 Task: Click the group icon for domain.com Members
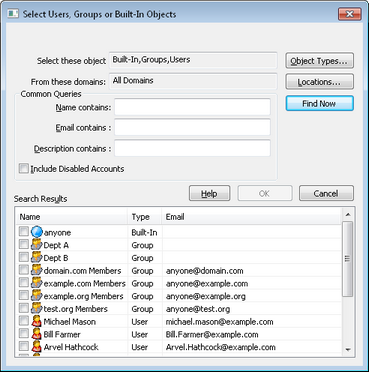coord(37,270)
